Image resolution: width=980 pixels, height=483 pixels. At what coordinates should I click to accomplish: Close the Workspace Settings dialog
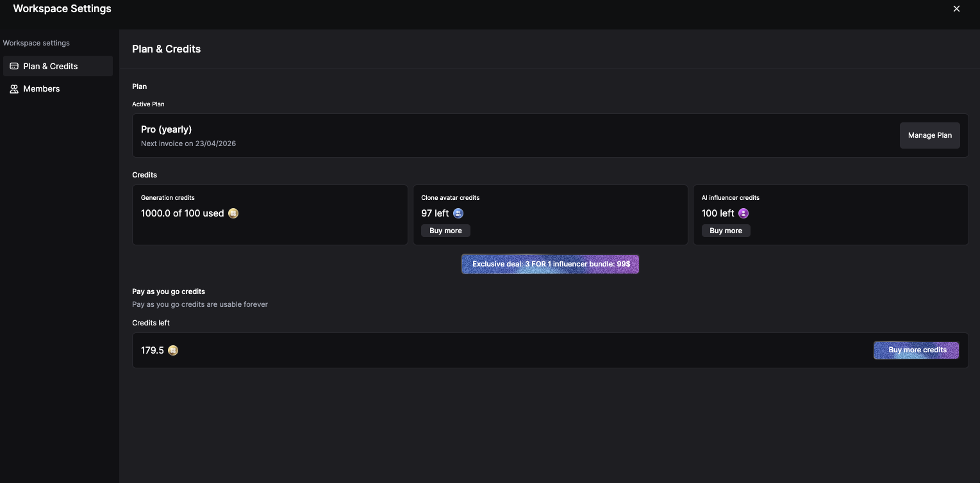pos(956,9)
